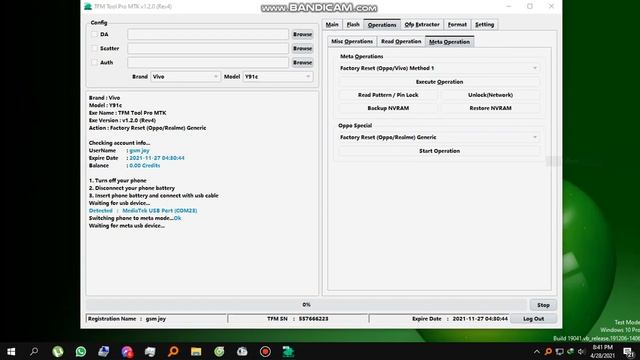Expand Meta Operations dropdown Factory Reset Method 1
640x360 pixels.
439,68
